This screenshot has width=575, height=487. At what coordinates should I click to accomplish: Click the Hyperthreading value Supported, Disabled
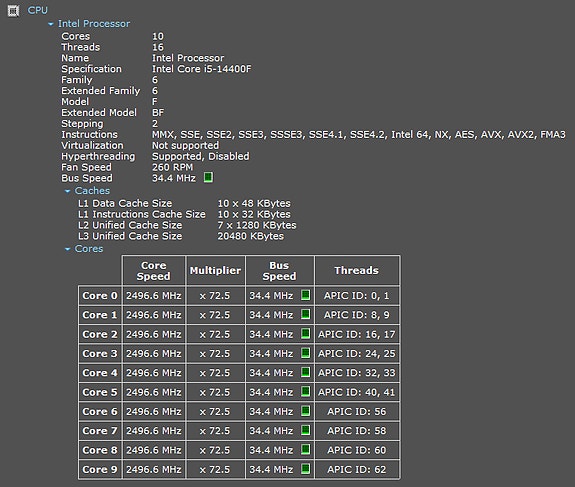tap(201, 156)
